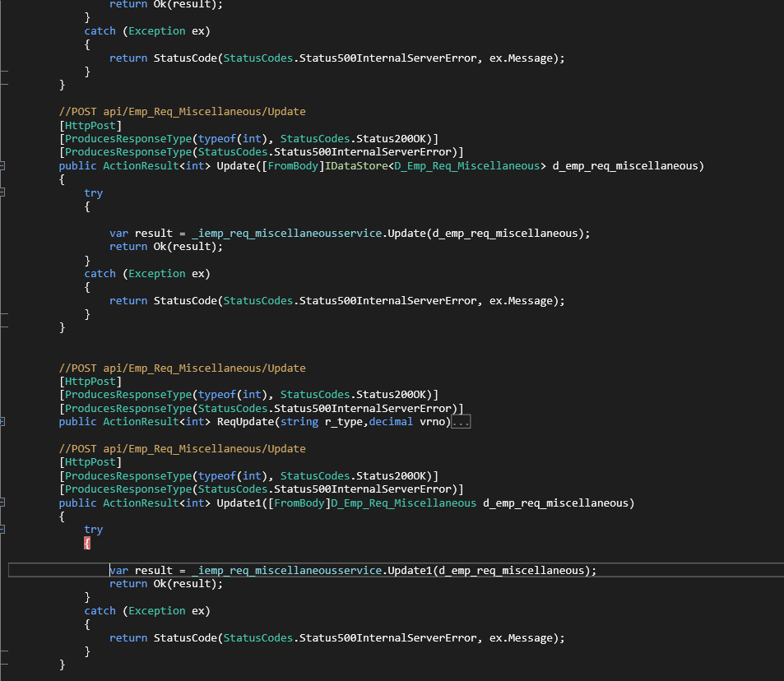Click _iemp_req_miscellaneousservice in the Update1 body
Screen dimensions: 784x681
280,570
